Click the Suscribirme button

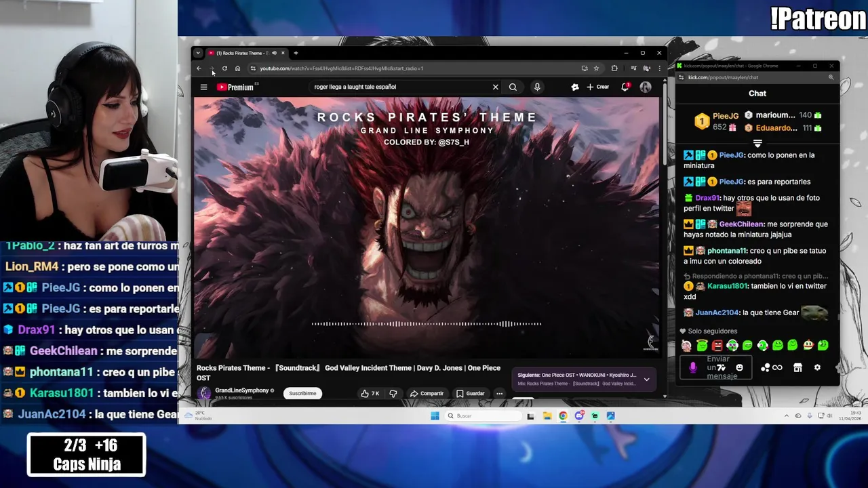(x=302, y=393)
